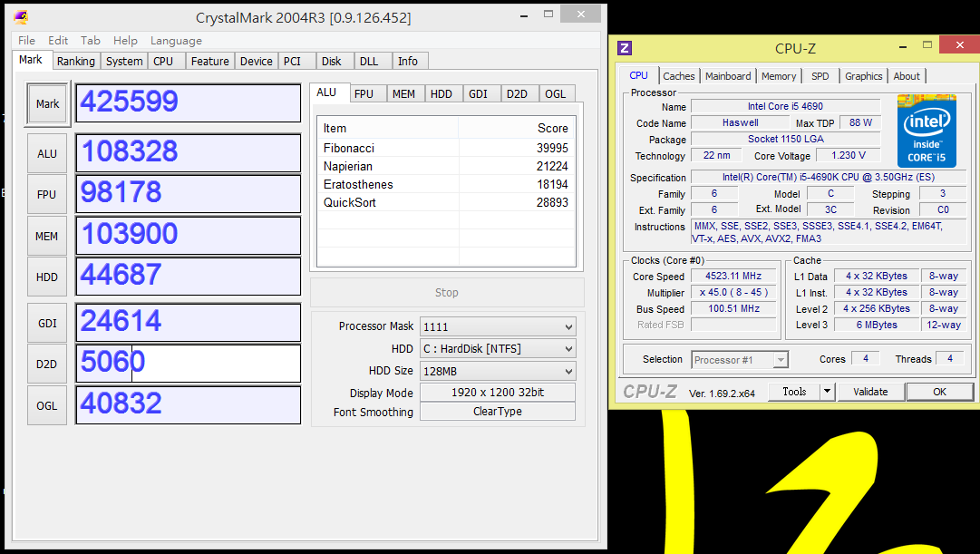Click the Tools button in CPU-Z
Screen dimensions: 980x554
click(794, 392)
